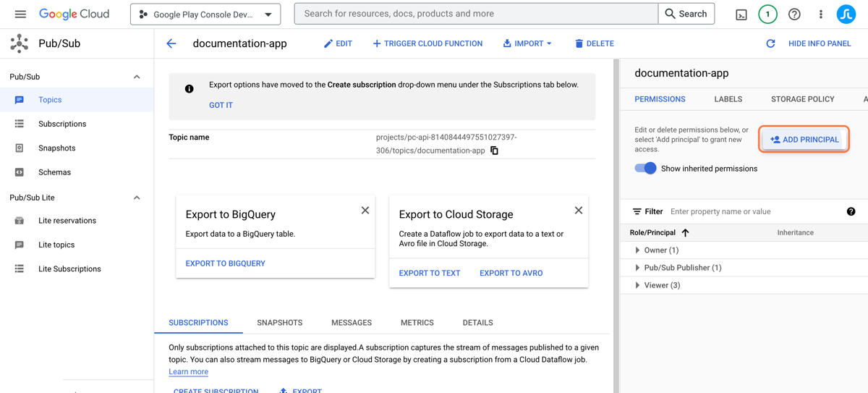Activate Cloud Shell terminal icon
The height and width of the screenshot is (393, 868).
coord(741,14)
